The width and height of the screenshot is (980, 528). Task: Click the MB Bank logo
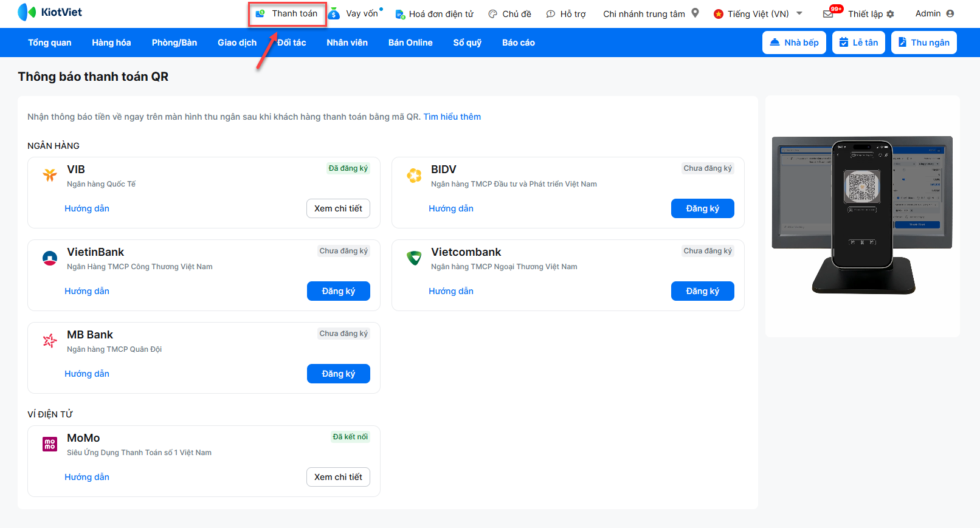50,341
